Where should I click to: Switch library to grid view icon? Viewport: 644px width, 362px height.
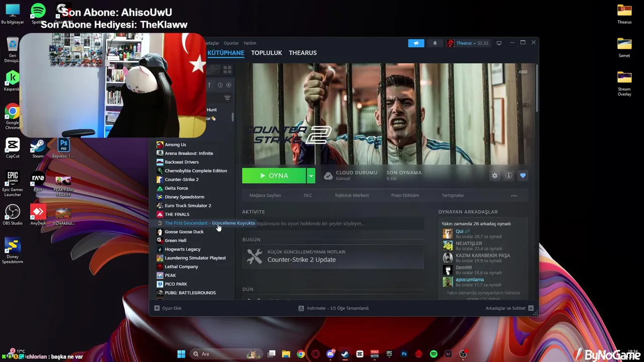[227, 69]
